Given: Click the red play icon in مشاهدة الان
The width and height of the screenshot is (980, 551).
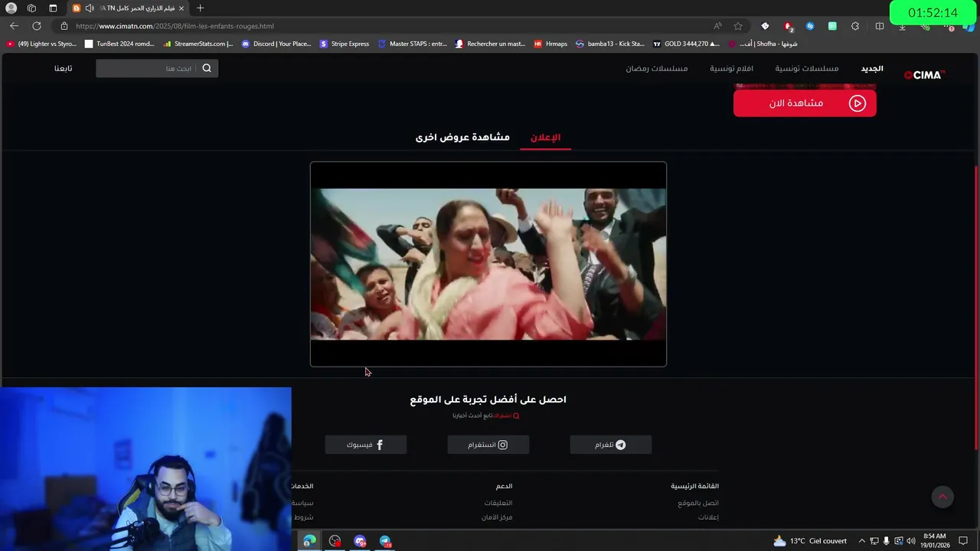Looking at the screenshot, I should click(857, 103).
